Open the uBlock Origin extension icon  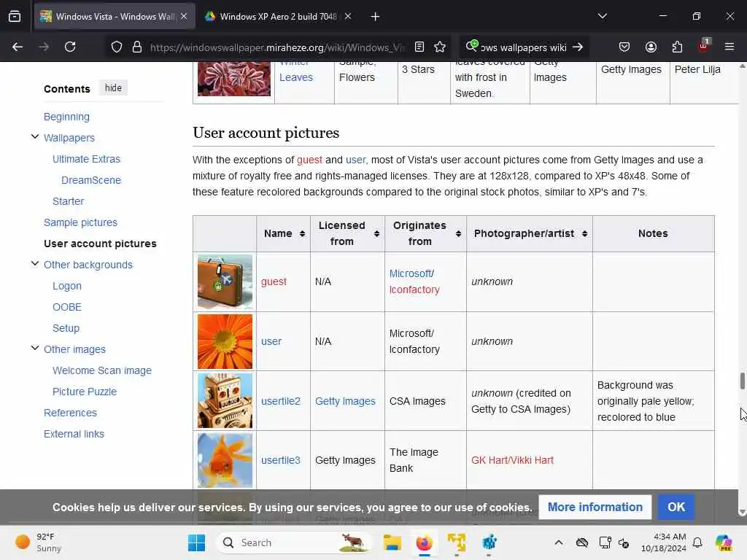pos(704,46)
